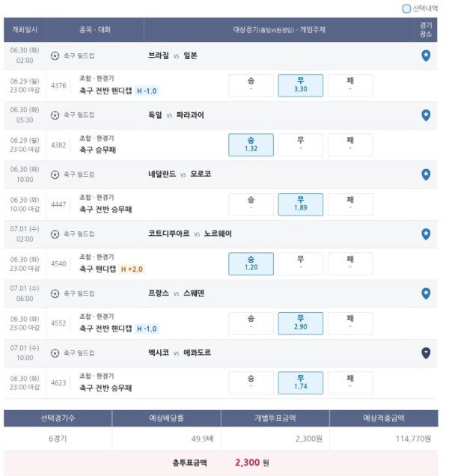Deselect 무 1.89 odds for game 4447
The height and width of the screenshot is (476, 449).
point(301,204)
